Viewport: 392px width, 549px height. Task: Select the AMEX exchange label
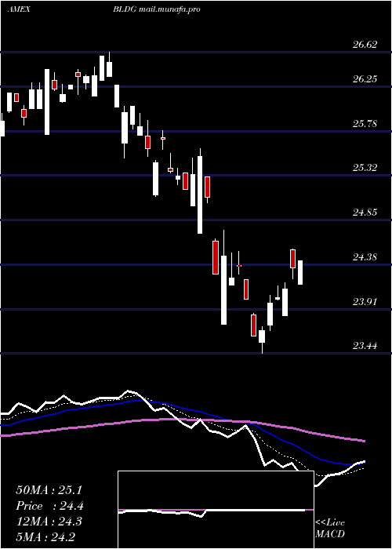coord(19,9)
